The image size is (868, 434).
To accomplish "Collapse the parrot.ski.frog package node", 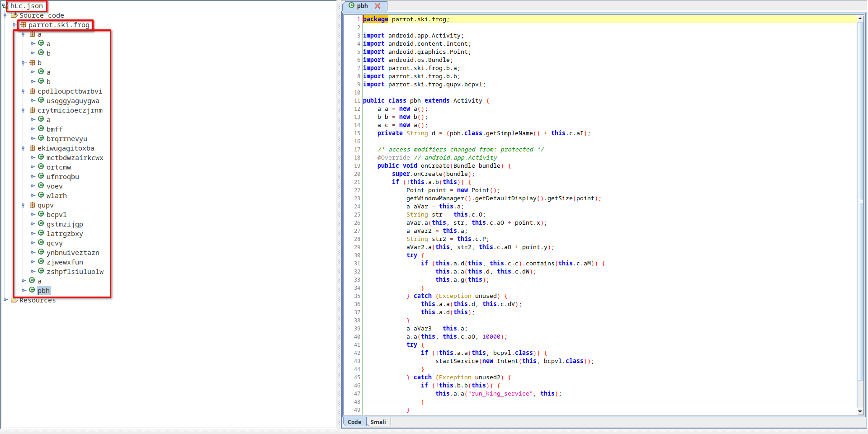I will [14, 25].
